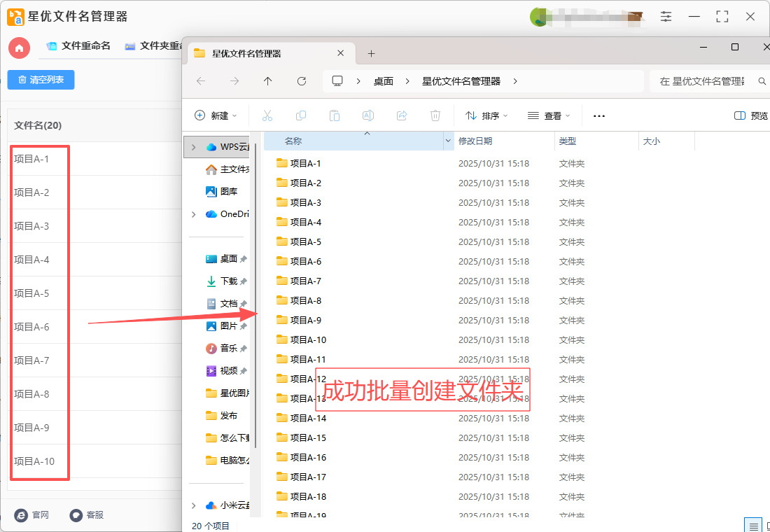The width and height of the screenshot is (770, 532).
Task: Select folder 项目A-10 in Explorer
Action: [301, 340]
